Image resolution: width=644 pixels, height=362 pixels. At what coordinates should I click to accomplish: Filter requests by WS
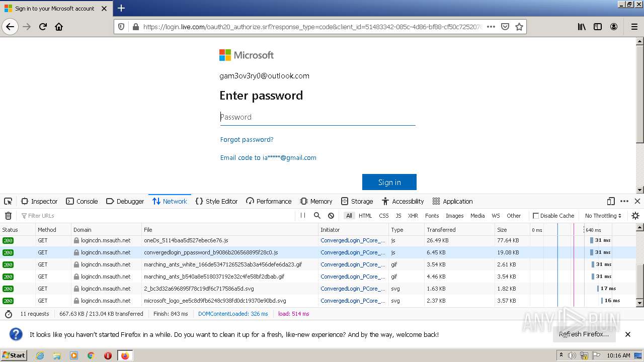coord(496,216)
